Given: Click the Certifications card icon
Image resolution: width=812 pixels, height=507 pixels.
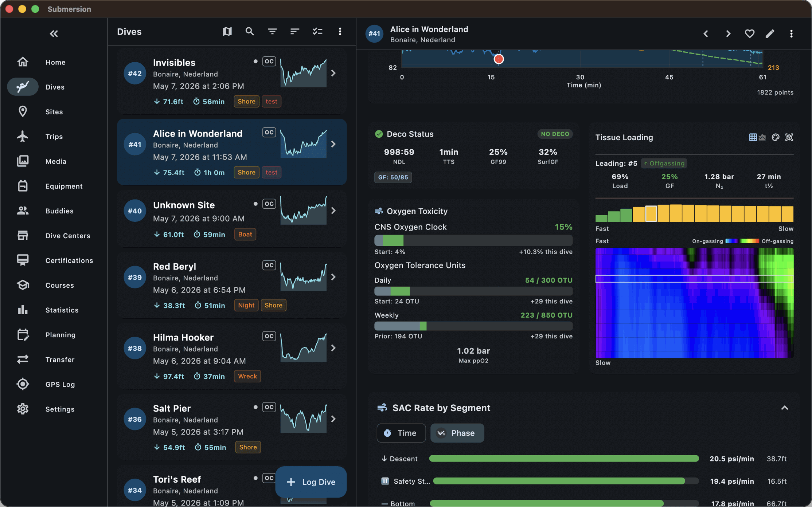Looking at the screenshot, I should (23, 260).
